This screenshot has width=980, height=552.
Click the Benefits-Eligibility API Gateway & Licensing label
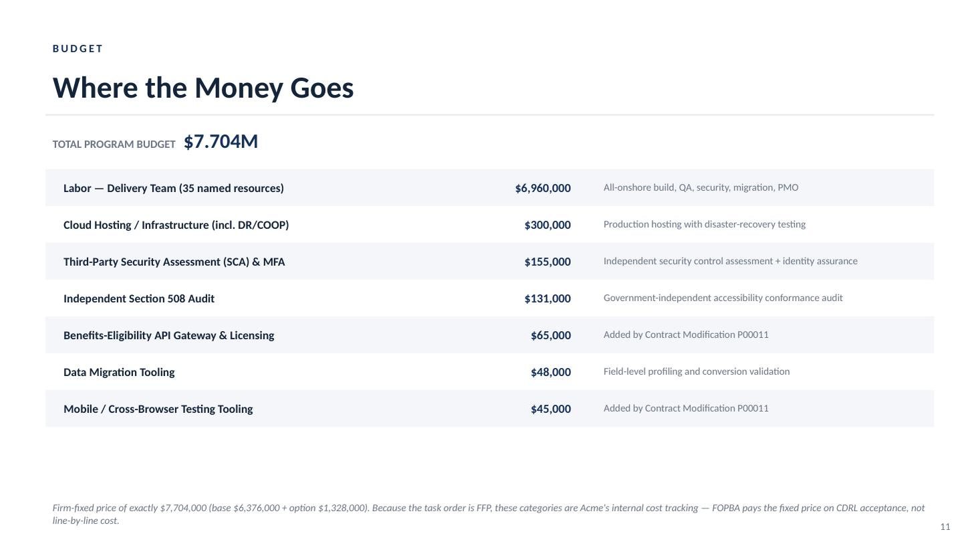click(168, 335)
